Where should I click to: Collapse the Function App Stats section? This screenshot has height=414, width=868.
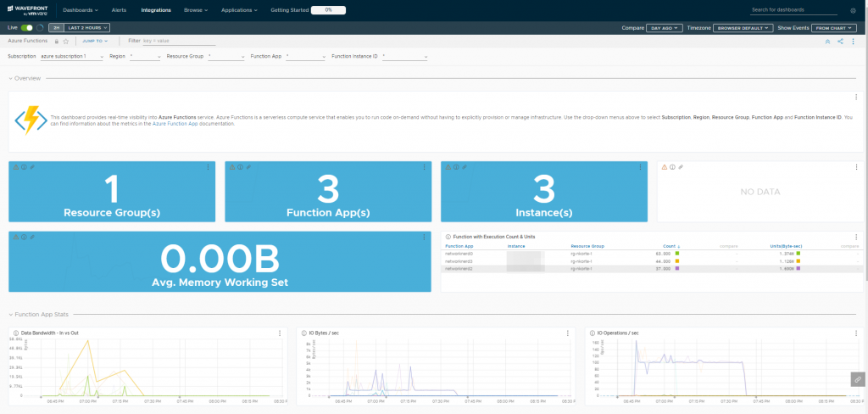tap(10, 314)
